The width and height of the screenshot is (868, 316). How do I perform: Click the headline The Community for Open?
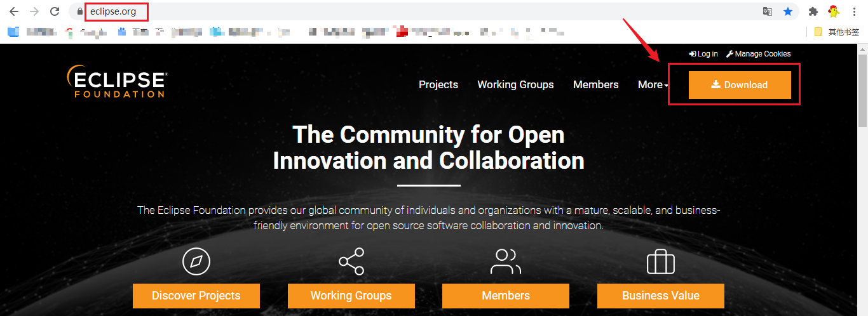tap(428, 135)
